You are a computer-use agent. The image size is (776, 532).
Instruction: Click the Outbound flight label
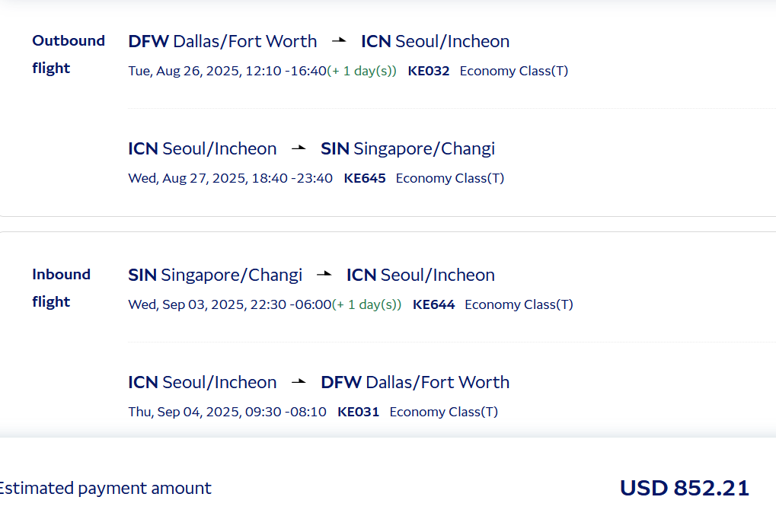click(69, 54)
